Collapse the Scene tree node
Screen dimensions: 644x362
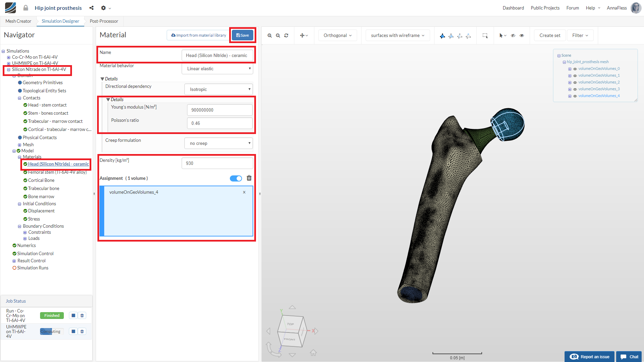[x=559, y=56]
